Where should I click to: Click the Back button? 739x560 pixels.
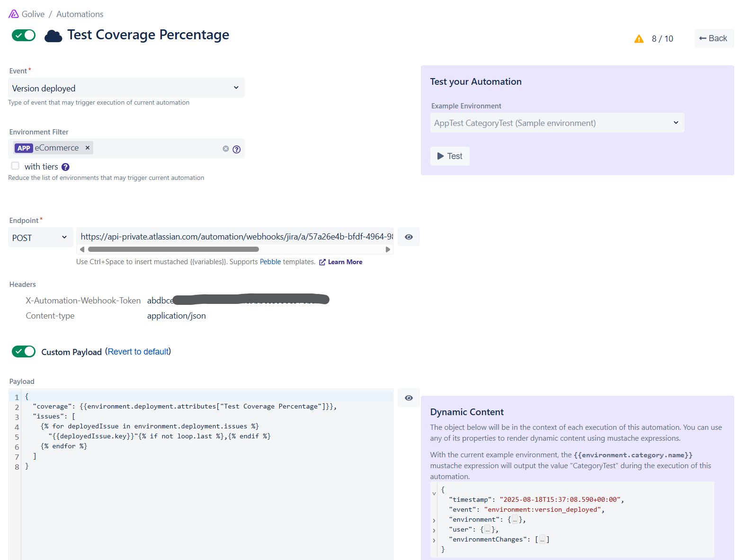[713, 39]
